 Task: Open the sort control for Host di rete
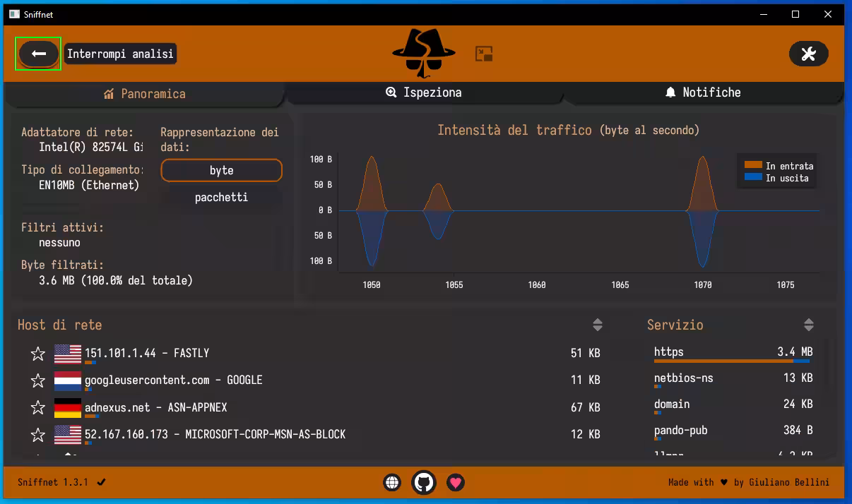(x=598, y=325)
